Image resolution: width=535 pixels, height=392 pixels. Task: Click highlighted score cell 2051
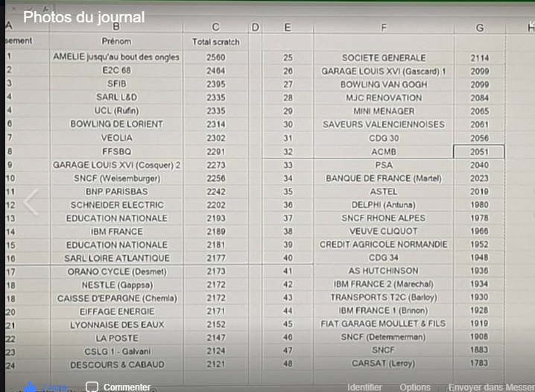[479, 151]
